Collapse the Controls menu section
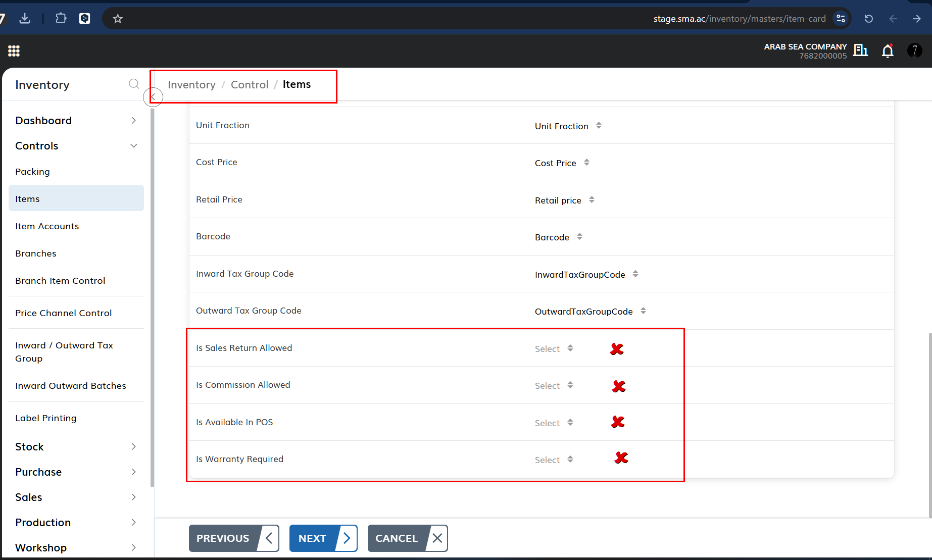932x560 pixels. (76, 145)
